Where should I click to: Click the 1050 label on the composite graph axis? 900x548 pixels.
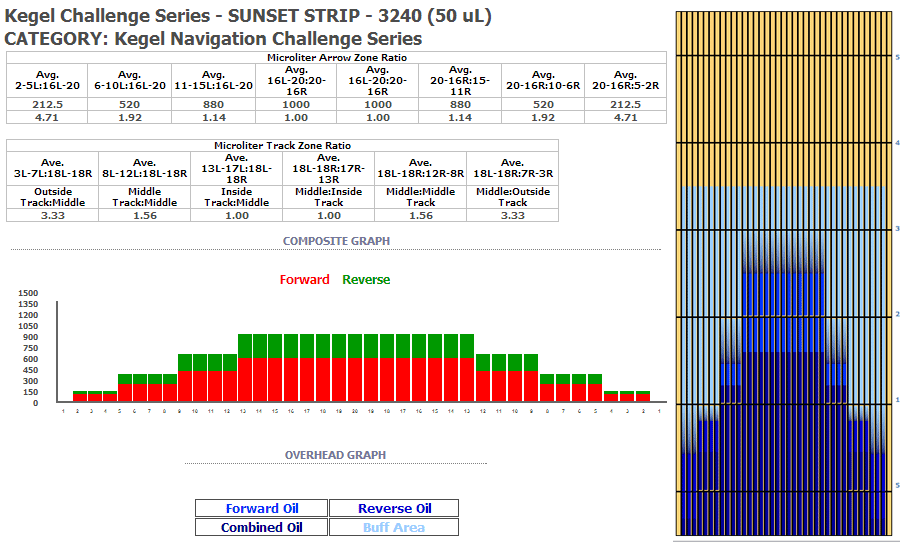coord(28,326)
